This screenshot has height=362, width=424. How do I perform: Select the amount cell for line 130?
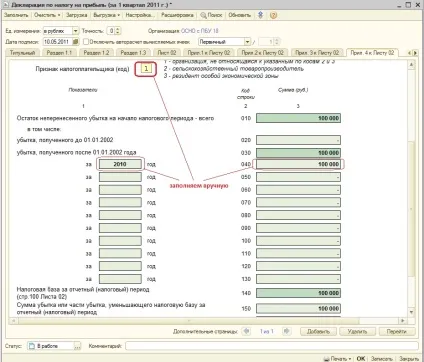(x=298, y=279)
